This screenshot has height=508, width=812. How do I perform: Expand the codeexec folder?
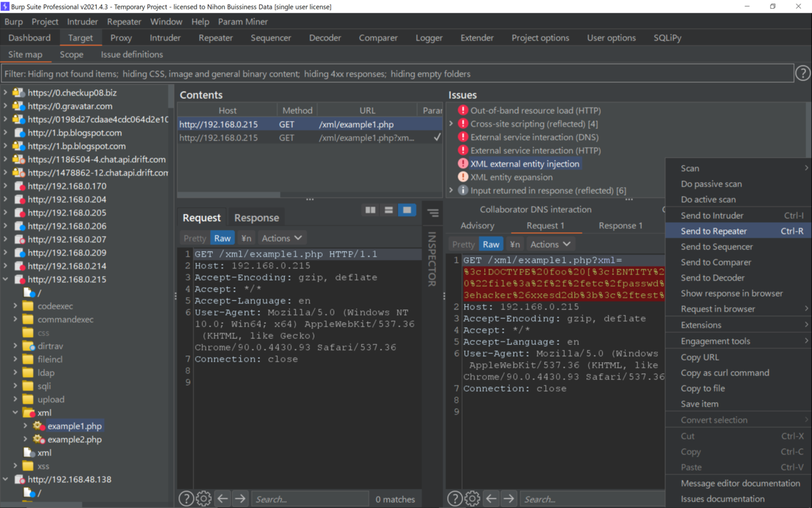point(16,306)
